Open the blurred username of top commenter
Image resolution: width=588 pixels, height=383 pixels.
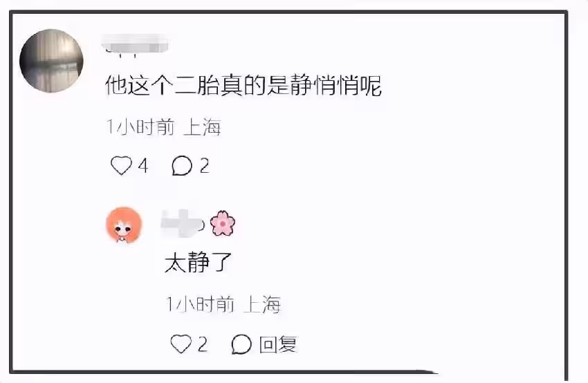tap(136, 46)
